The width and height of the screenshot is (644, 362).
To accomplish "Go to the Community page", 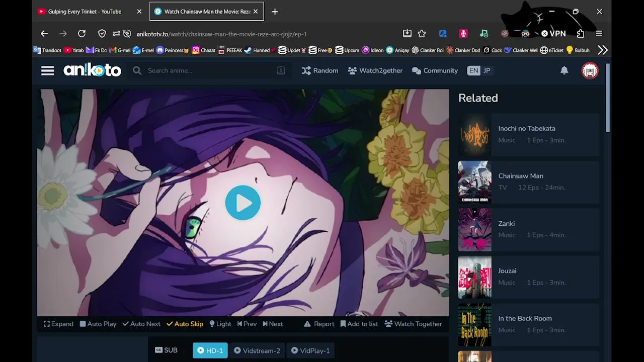I will [435, 71].
